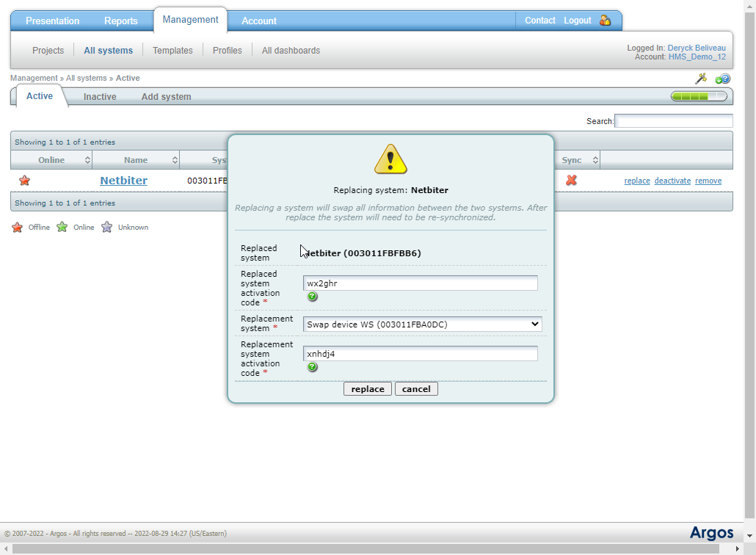The width and height of the screenshot is (756, 555).
Task: Open the Netbiter system link
Action: click(124, 181)
